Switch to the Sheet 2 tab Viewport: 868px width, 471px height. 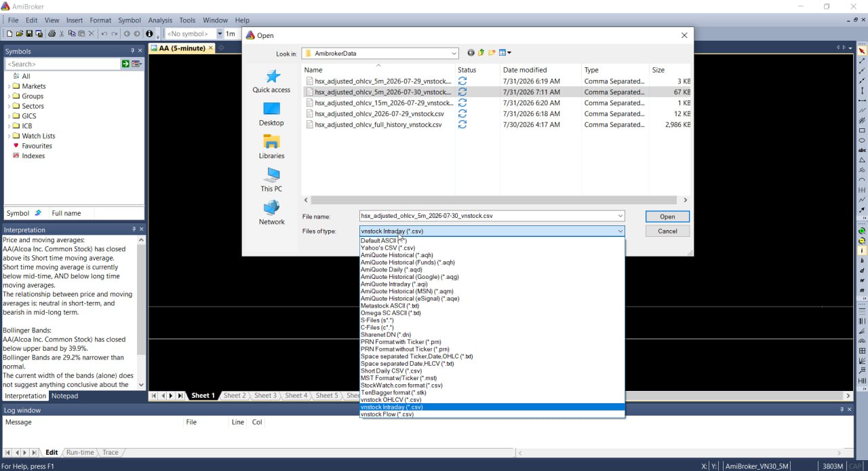point(235,395)
